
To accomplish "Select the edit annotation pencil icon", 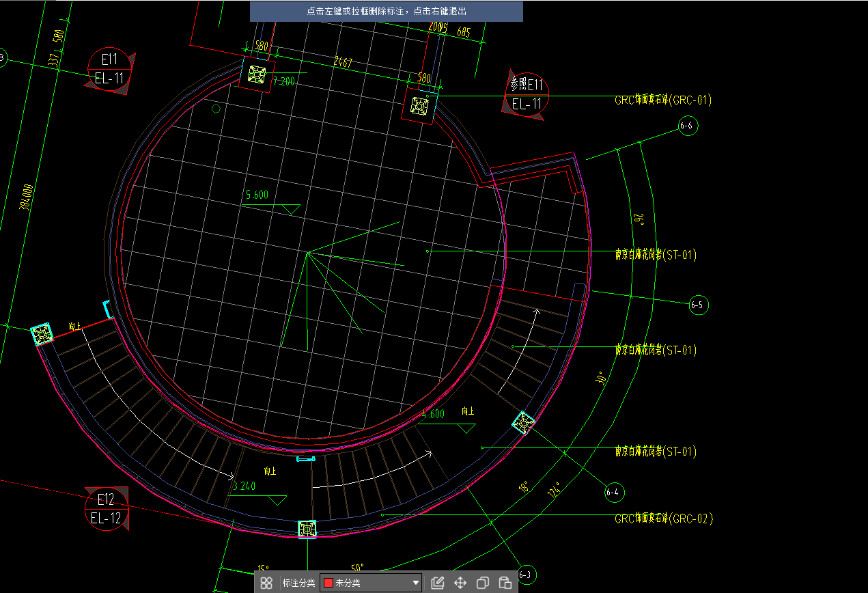I will coord(438,583).
